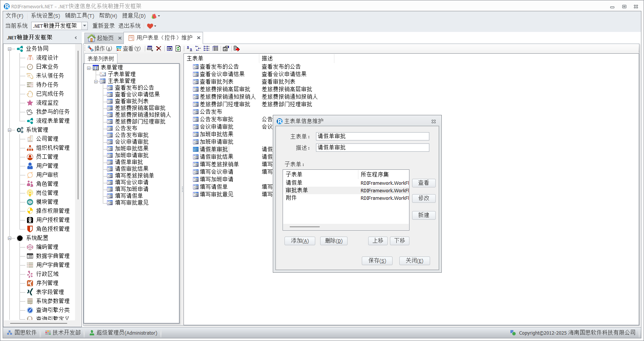Select 用户管理 in the sidebar
The height and width of the screenshot is (341, 644).
click(x=47, y=166)
